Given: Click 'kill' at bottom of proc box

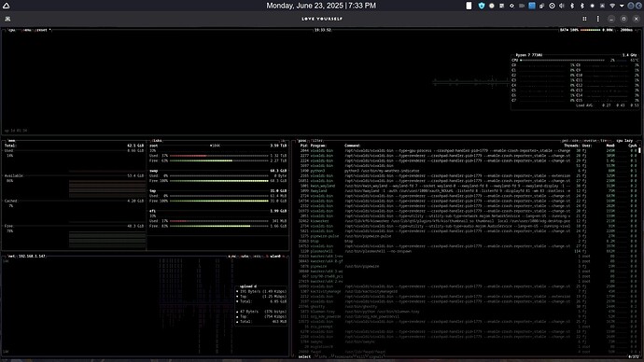Looking at the screenshot, I should (x=360, y=356).
